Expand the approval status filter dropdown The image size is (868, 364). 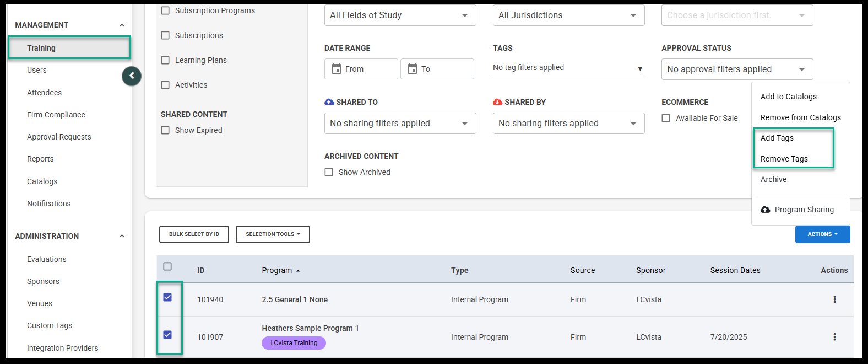pyautogui.click(x=737, y=69)
